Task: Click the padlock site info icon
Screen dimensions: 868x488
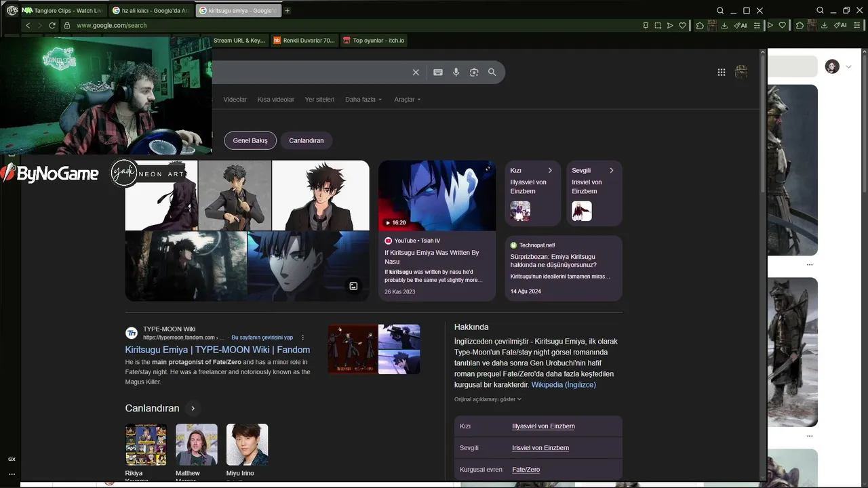Action: (66, 25)
